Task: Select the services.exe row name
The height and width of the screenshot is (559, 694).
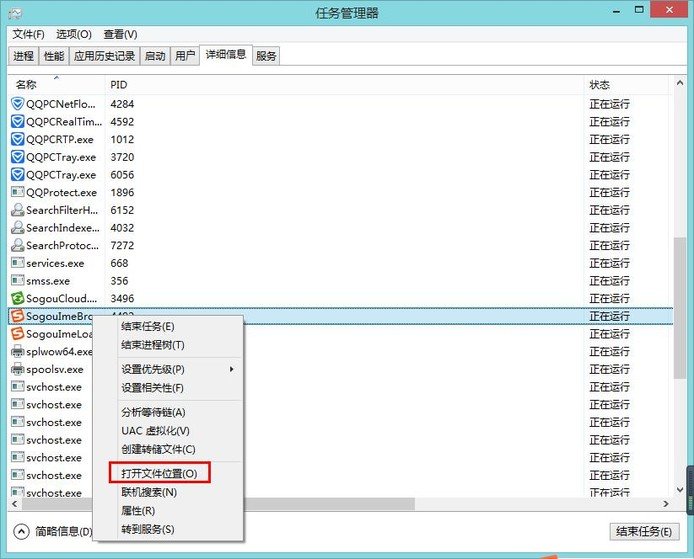Action: [55, 263]
